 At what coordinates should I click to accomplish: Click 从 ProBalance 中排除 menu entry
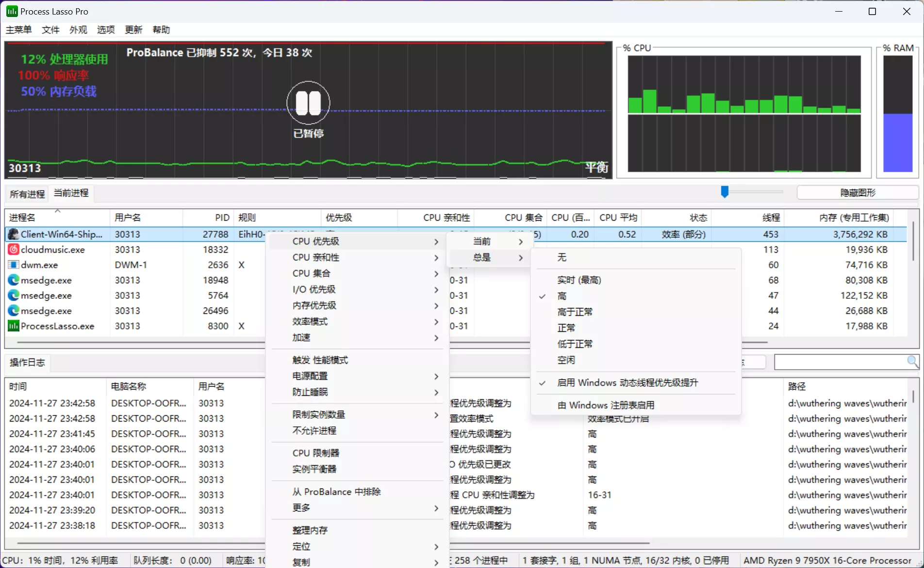coord(336,492)
